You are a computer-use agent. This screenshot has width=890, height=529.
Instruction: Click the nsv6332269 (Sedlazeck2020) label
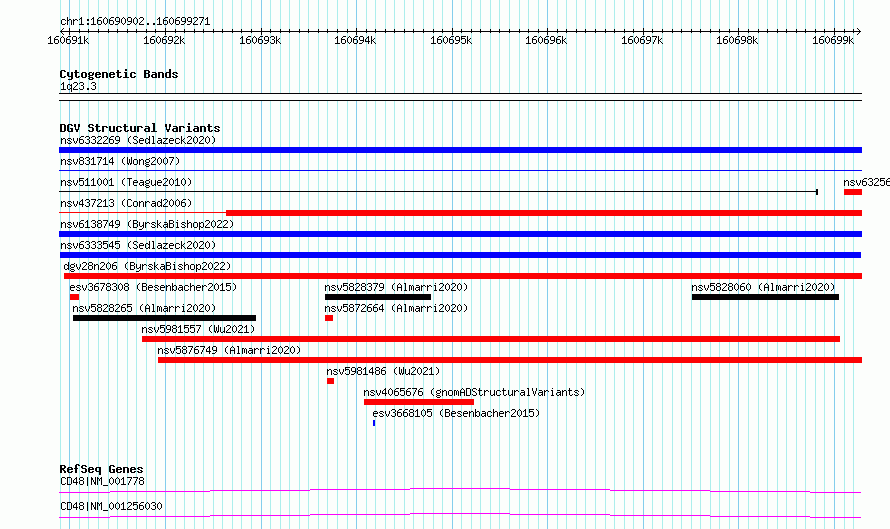(x=138, y=140)
